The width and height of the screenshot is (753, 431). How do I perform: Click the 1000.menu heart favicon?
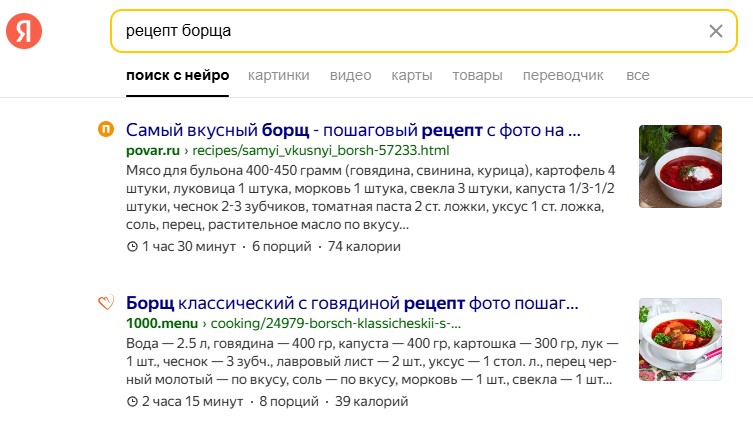pyautogui.click(x=105, y=303)
